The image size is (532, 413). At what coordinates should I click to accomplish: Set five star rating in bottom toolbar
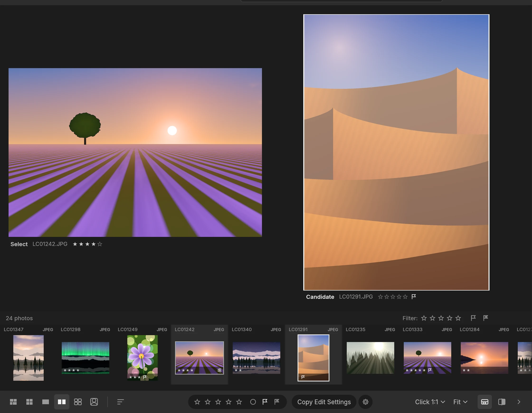coord(239,402)
